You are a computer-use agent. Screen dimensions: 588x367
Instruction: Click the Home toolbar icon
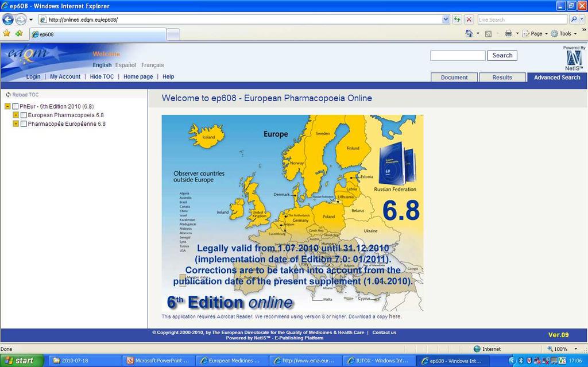(x=469, y=33)
